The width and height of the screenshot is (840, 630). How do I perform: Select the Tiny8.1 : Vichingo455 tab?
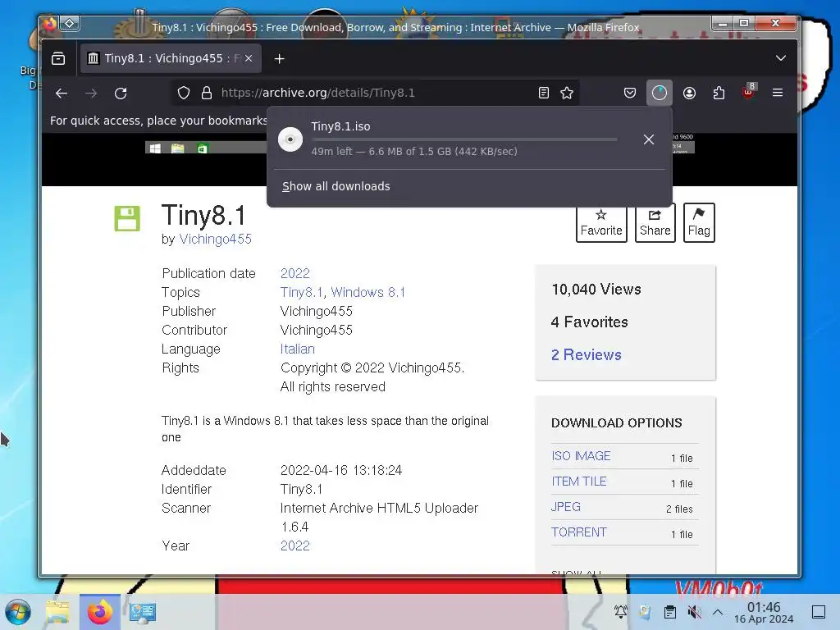click(x=171, y=58)
